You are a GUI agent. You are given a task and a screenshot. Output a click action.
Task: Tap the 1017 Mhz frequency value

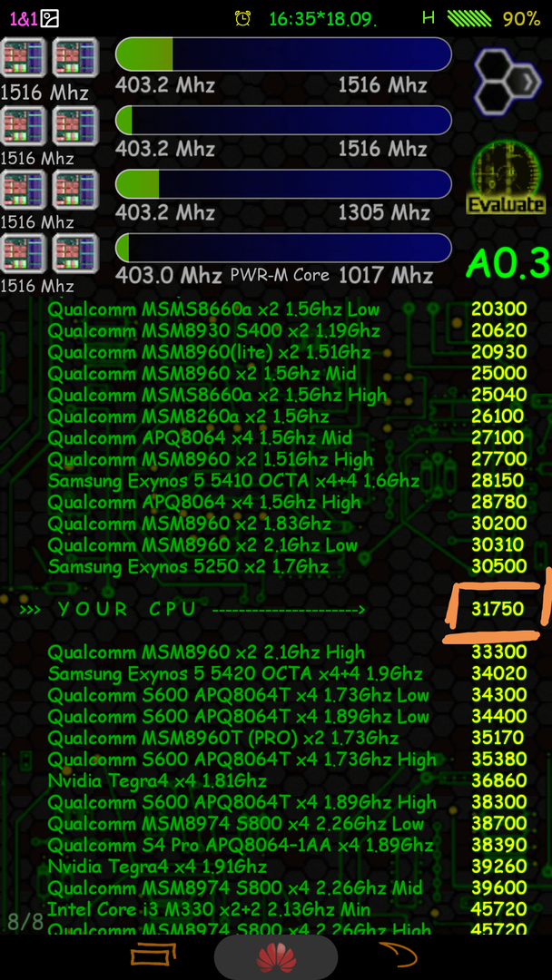point(385,275)
